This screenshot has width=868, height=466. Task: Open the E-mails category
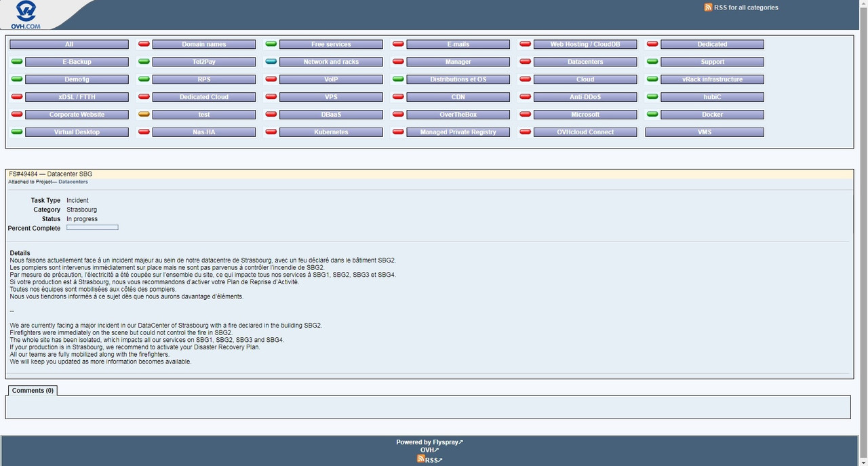coord(458,44)
